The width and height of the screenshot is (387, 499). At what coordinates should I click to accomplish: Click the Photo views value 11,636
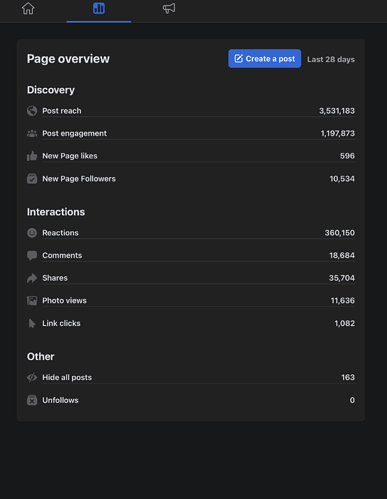point(343,301)
